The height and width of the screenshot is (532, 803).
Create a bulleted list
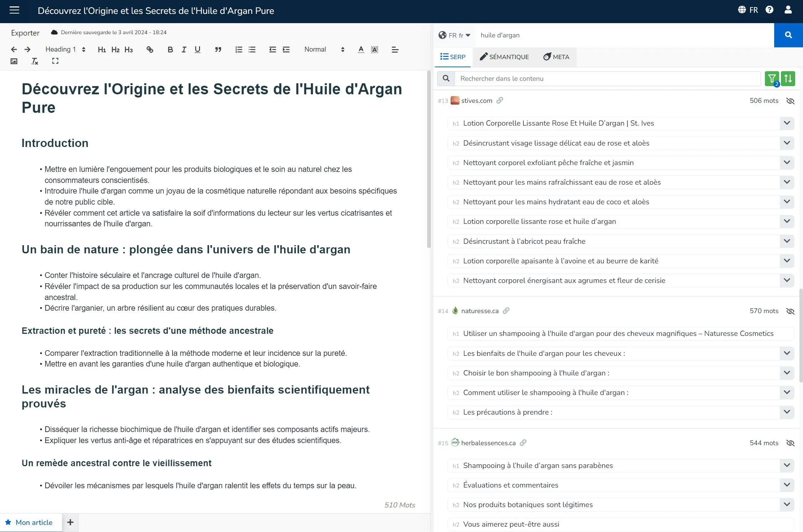tap(252, 49)
